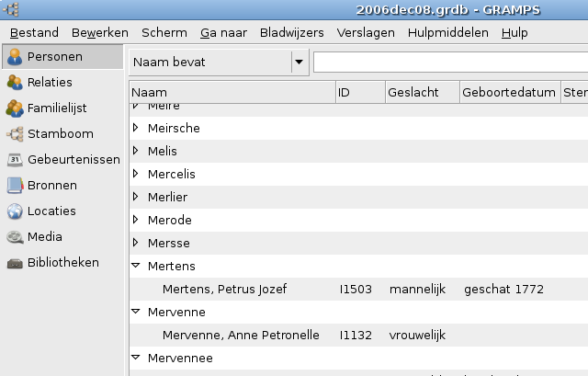Screen dimensions: 588x376
Task: Expand the Merode surname group
Action: pos(136,220)
